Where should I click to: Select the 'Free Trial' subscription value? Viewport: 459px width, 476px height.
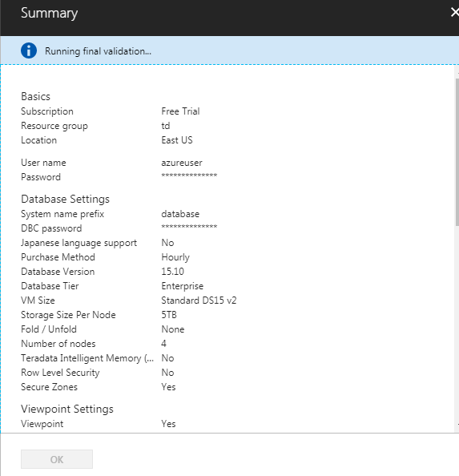coord(180,111)
